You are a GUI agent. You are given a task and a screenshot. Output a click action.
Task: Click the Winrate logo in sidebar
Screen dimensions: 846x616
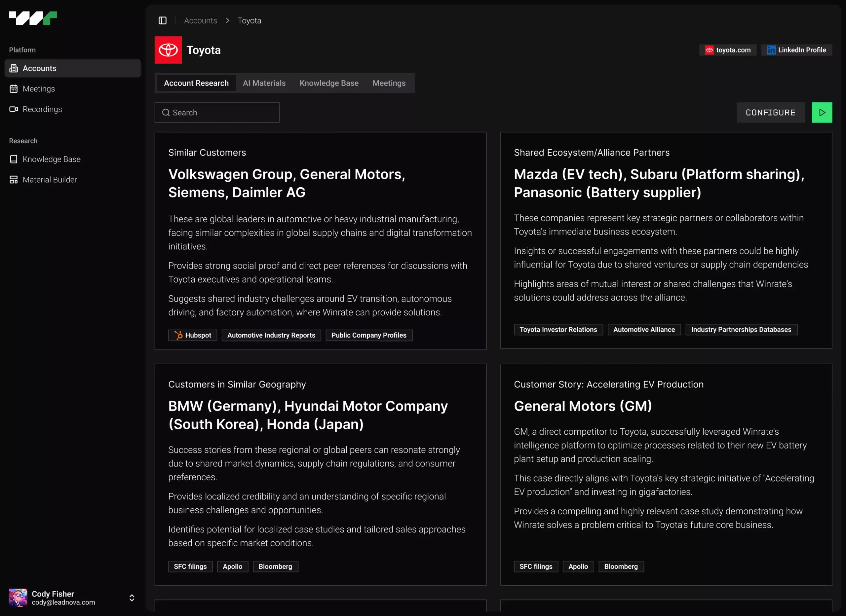point(33,18)
